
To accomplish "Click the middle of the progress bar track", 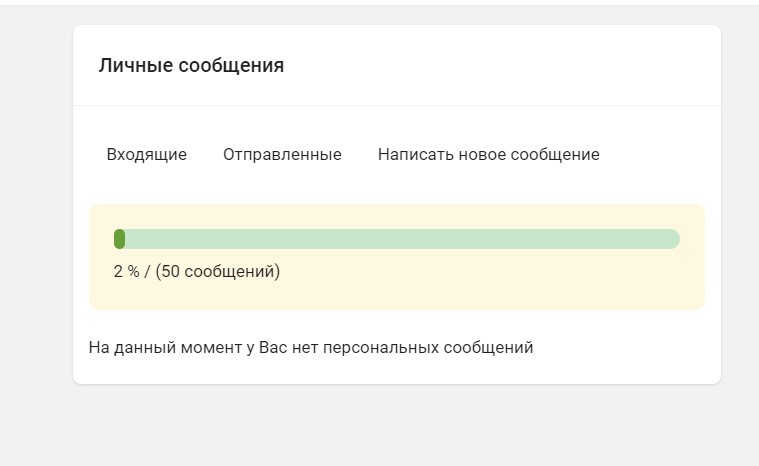I will (x=397, y=239).
